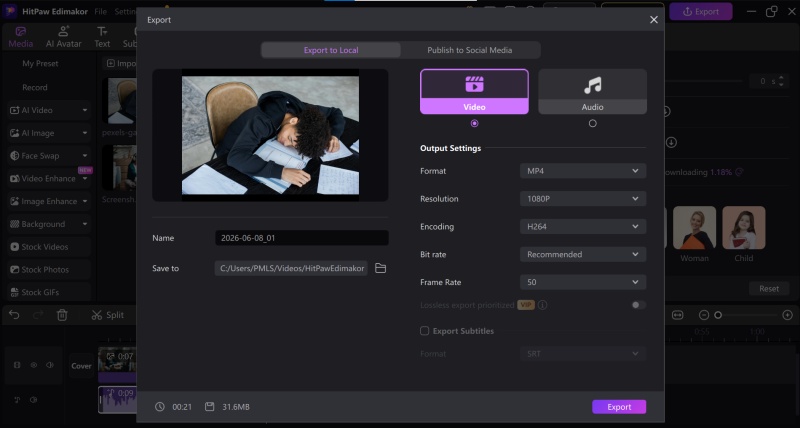
Task: Click the Name input field
Action: (x=302, y=238)
